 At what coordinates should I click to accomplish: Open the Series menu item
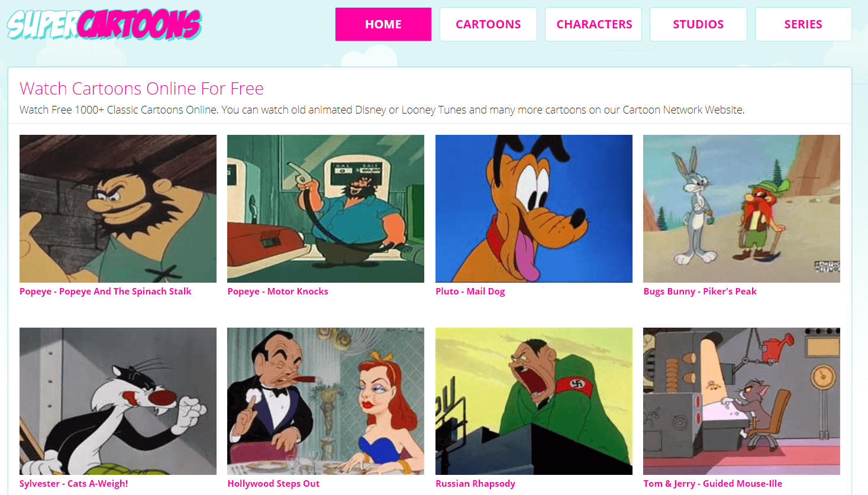[804, 24]
